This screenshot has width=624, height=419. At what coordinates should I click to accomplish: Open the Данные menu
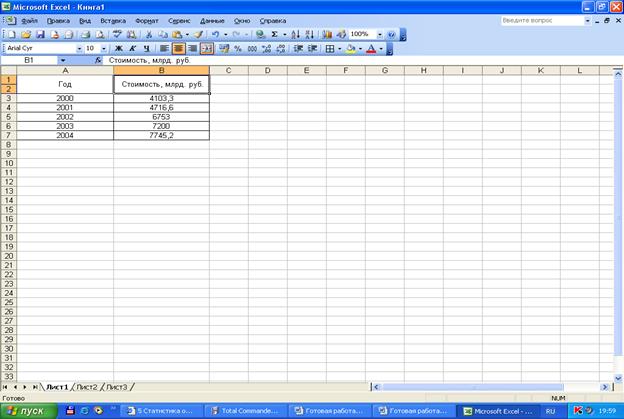pyautogui.click(x=212, y=21)
